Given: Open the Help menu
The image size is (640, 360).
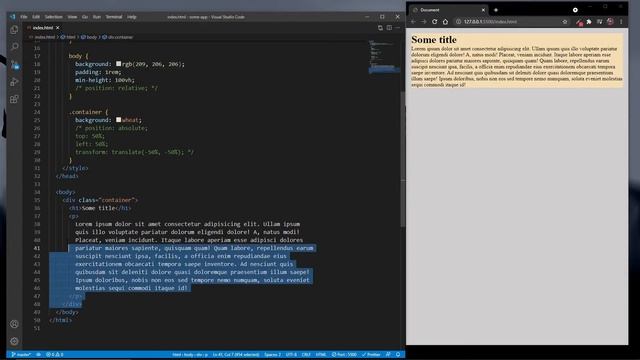Looking at the screenshot, I should pos(131,17).
